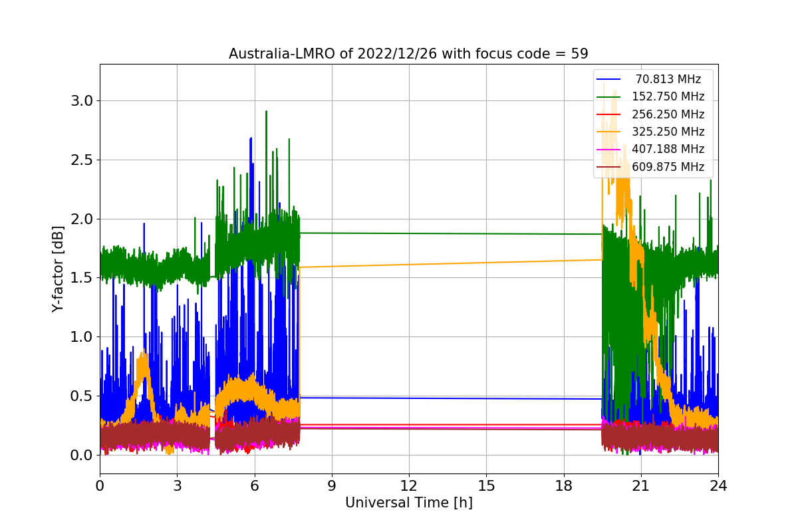
Task: Click the plot title 'Australia-LMRO of 2022/12/26'
Action: point(331,54)
